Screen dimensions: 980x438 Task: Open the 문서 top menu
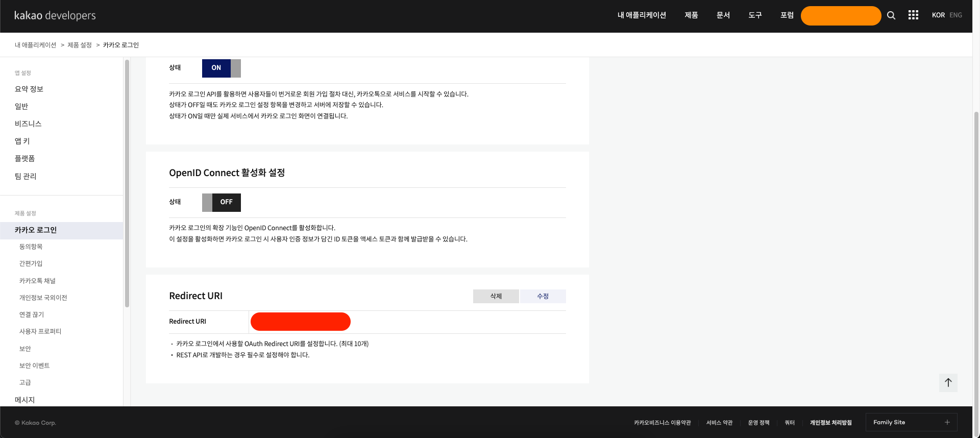point(723,15)
